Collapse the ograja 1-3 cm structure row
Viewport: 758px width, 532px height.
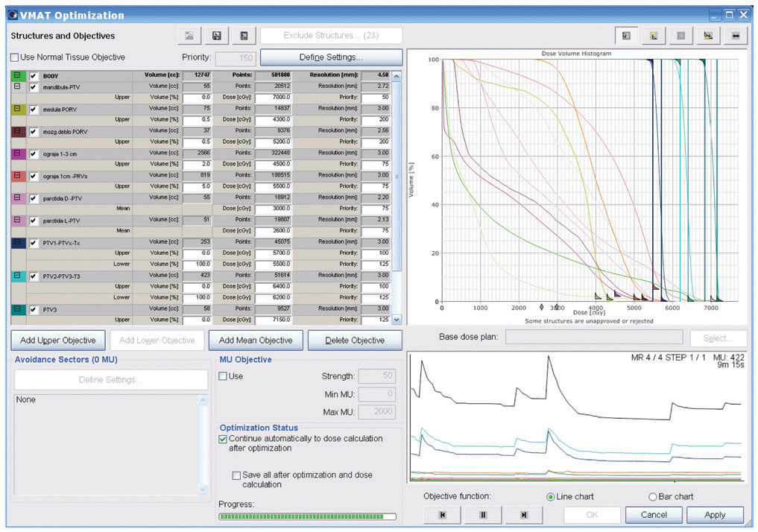(17, 153)
